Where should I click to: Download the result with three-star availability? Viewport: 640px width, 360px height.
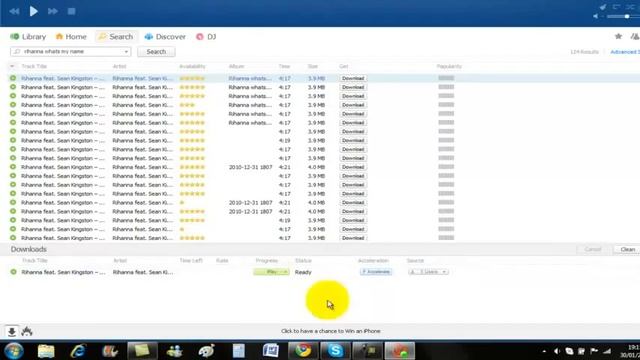pyautogui.click(x=353, y=105)
